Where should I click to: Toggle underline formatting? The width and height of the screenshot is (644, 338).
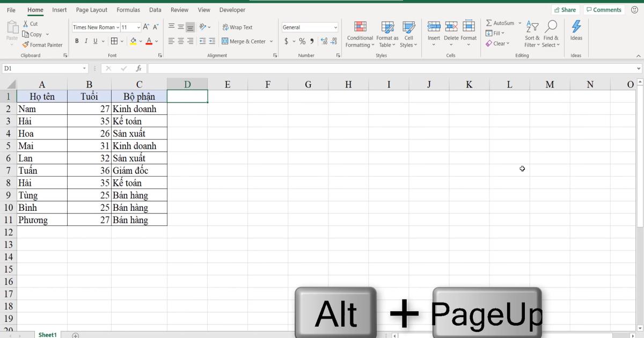point(95,40)
